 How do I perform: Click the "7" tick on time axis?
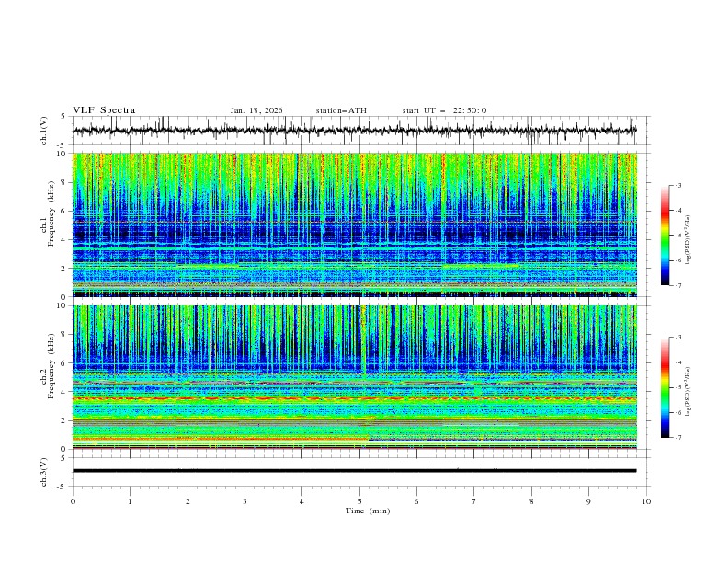(x=474, y=501)
